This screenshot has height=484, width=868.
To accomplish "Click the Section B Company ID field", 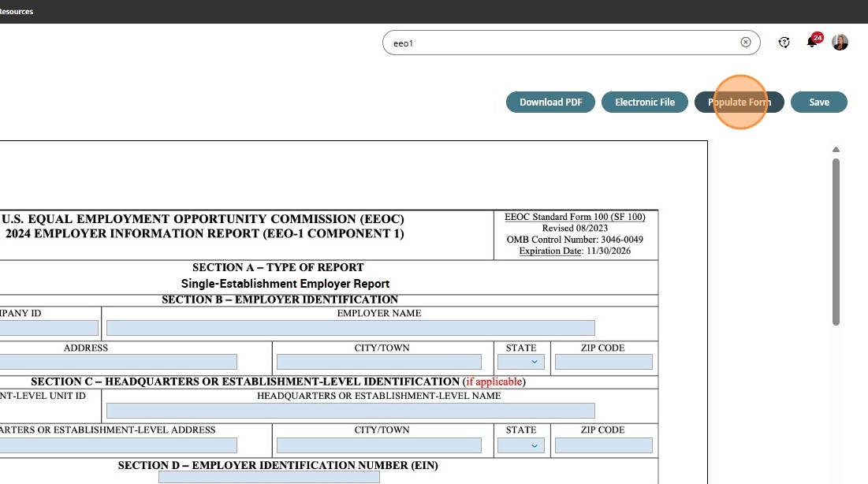I will [x=49, y=328].
